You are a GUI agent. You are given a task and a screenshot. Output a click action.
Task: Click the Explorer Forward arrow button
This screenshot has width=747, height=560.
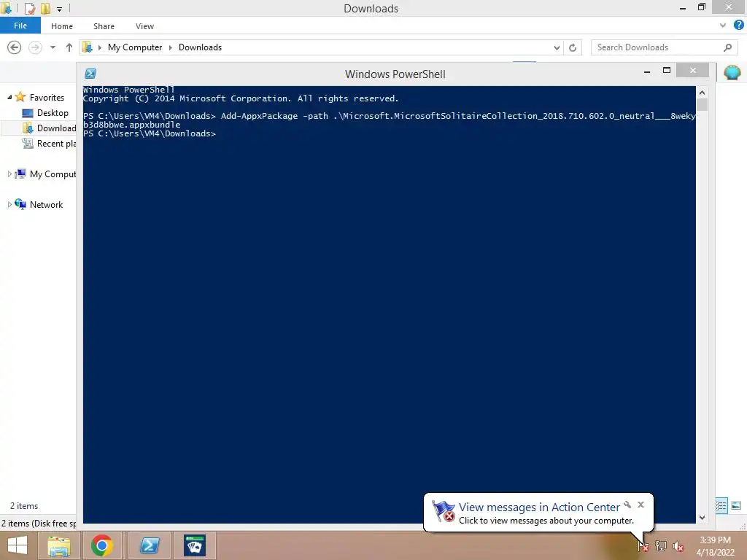coord(35,47)
